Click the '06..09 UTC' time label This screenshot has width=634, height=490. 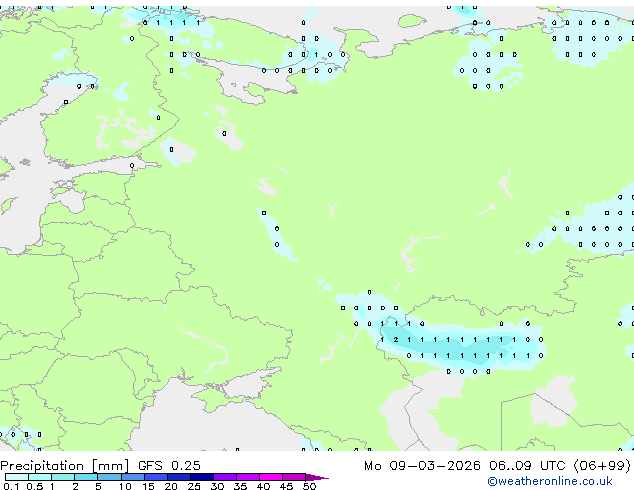click(527, 466)
